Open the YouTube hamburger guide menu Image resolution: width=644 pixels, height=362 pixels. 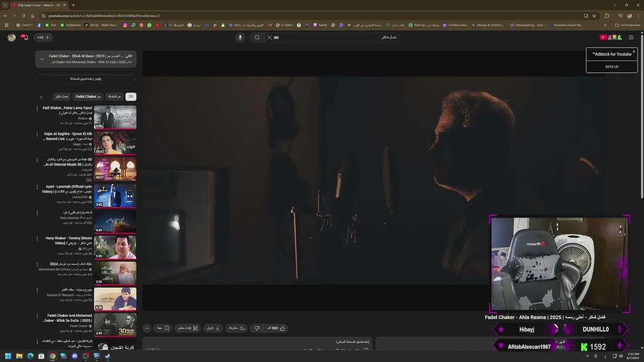click(x=631, y=37)
